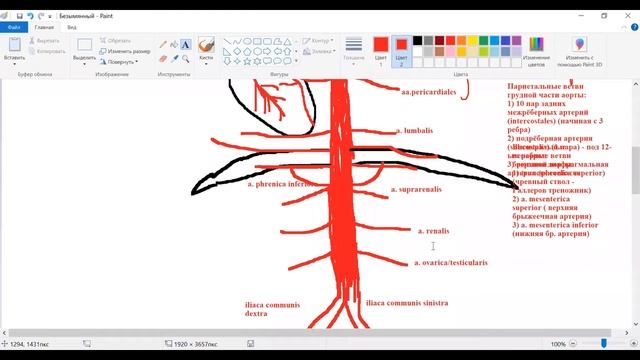Pick the yellow color swatch
This screenshot has width=640, height=360.
(x=472, y=40)
